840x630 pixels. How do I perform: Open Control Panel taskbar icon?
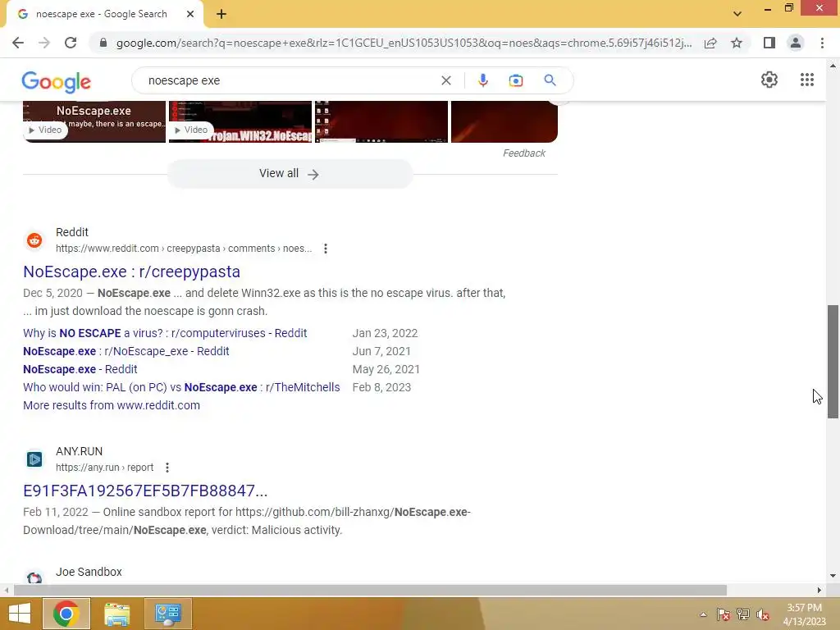pos(167,614)
